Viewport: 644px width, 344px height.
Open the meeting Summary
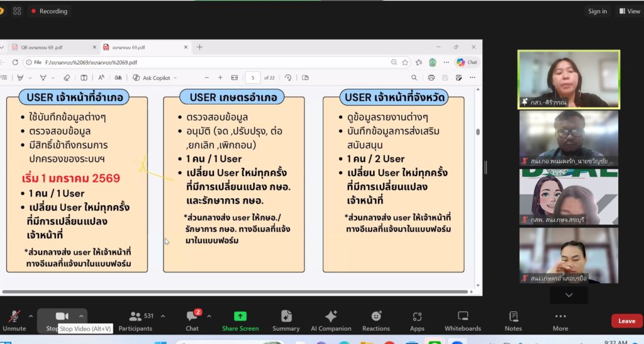pos(286,318)
